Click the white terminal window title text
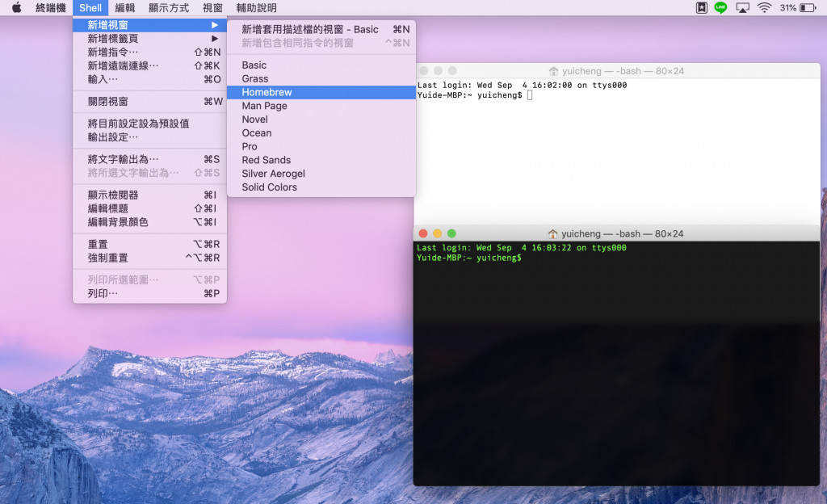This screenshot has width=827, height=504. point(623,70)
